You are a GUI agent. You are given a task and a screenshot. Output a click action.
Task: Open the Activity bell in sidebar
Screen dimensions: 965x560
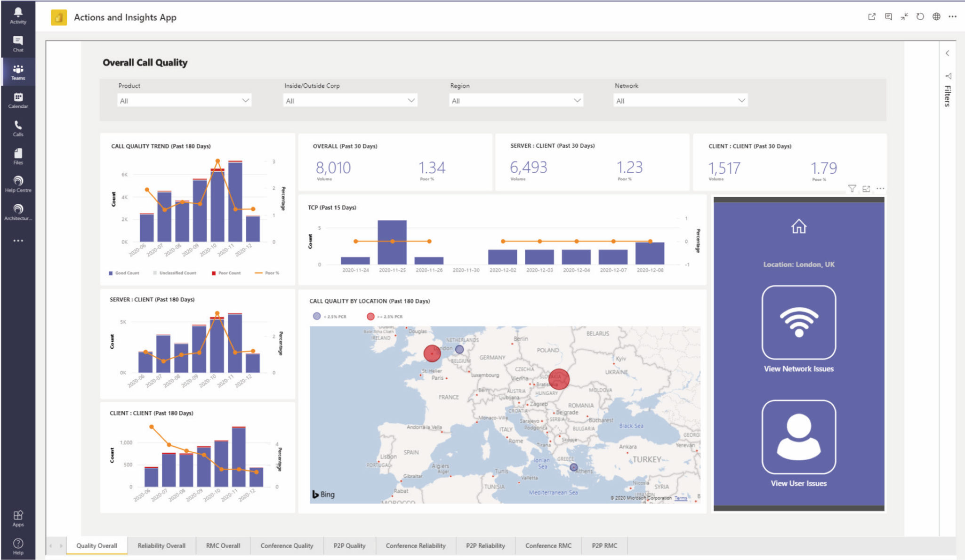coord(18,15)
